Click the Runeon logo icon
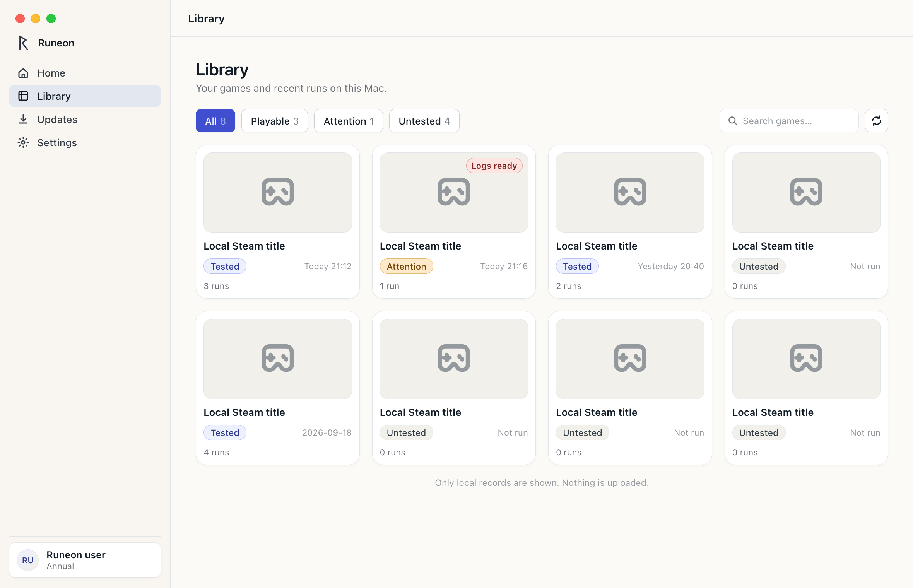This screenshot has width=913, height=588. click(23, 43)
